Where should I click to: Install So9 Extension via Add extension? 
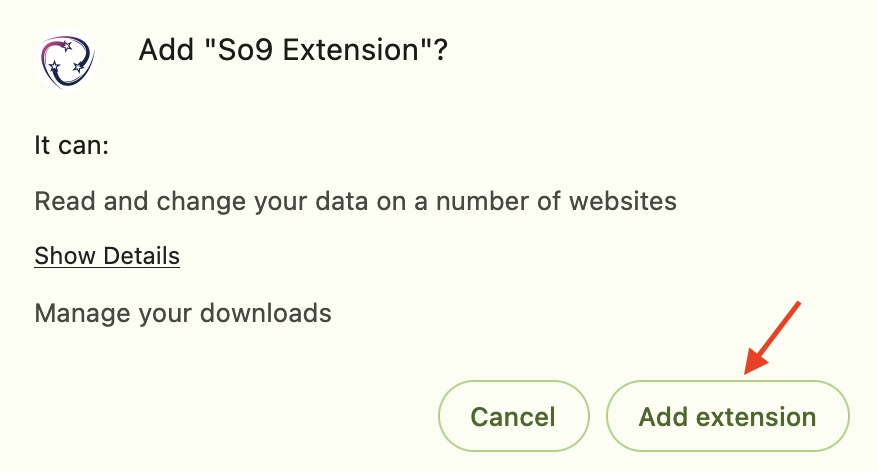(x=727, y=416)
